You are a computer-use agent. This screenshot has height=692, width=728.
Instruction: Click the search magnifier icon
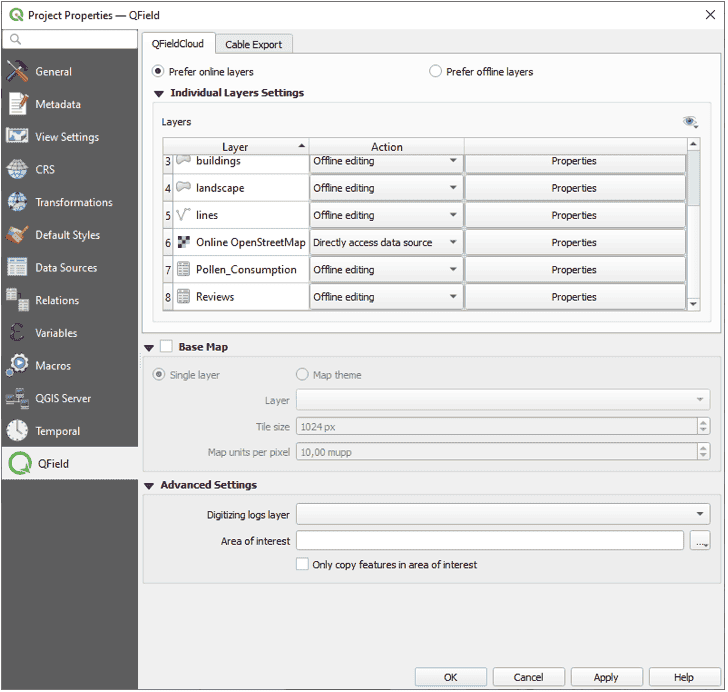15,39
